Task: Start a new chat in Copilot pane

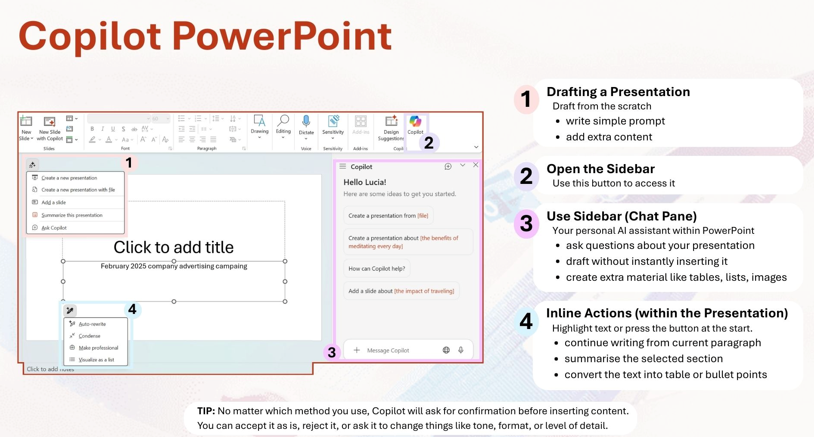Action: click(448, 166)
